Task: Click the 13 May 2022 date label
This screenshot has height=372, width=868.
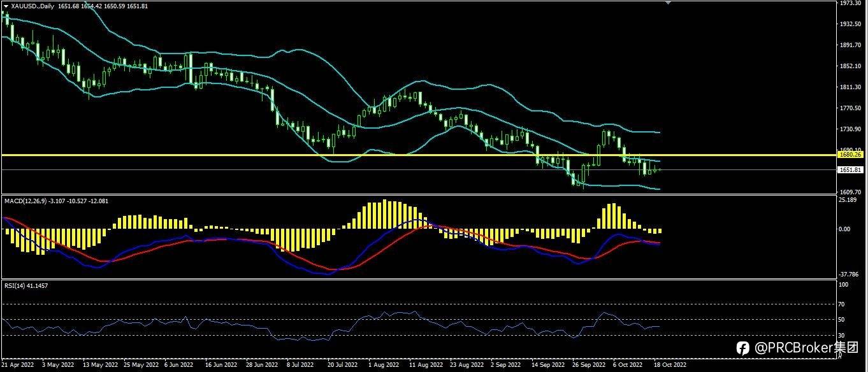Action: 100,366
